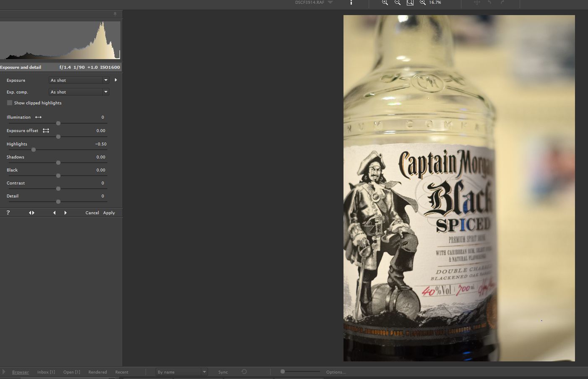The height and width of the screenshot is (379, 588).
Task: Click the f/1.4 1/90 +1.0 ISO1600 readout
Action: click(x=90, y=67)
